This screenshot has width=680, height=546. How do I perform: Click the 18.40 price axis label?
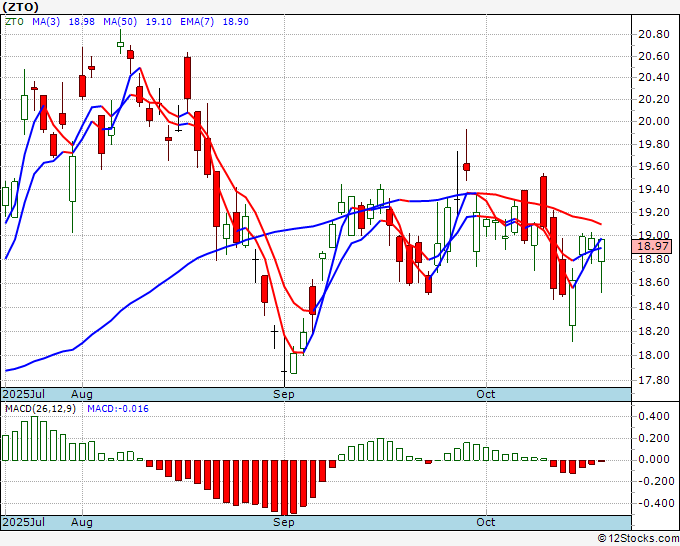click(x=654, y=307)
